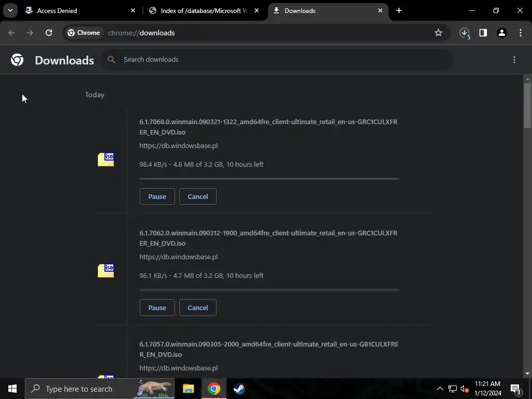Screen dimensions: 532x399
Task: Close the Downloads tab
Action: tap(380, 10)
